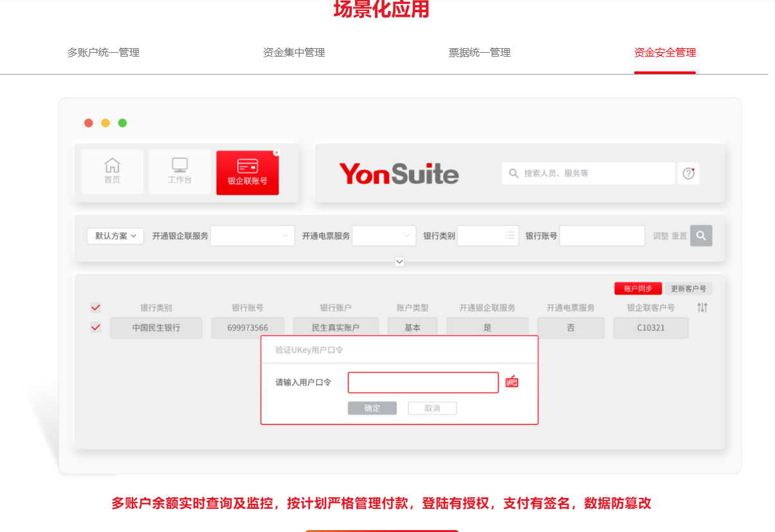
Task: Expand the 开通电票服务 dropdown
Action: tap(384, 236)
